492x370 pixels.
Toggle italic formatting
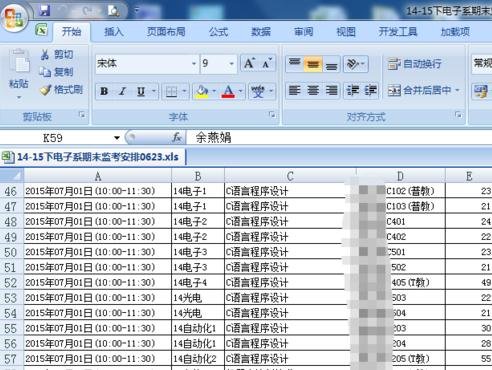[x=123, y=91]
